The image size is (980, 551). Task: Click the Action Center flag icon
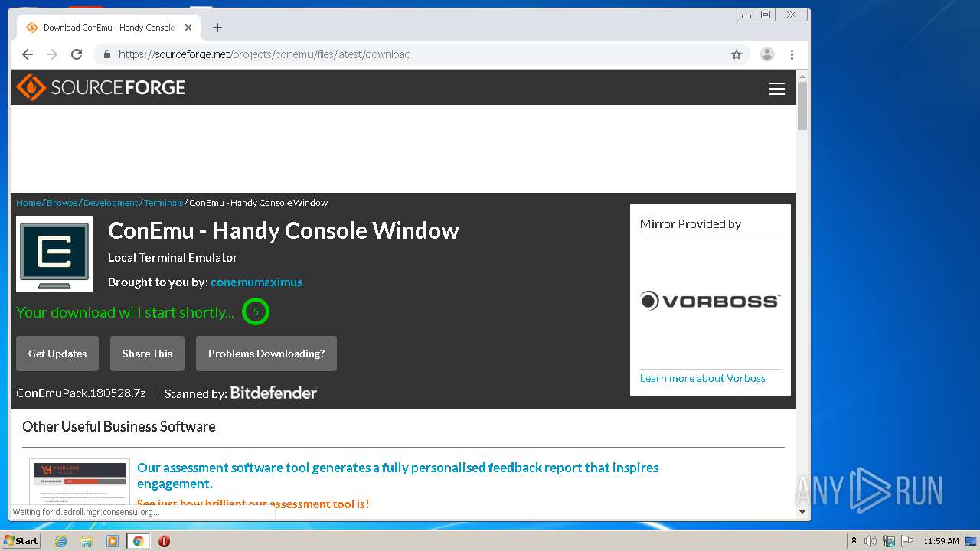[906, 541]
